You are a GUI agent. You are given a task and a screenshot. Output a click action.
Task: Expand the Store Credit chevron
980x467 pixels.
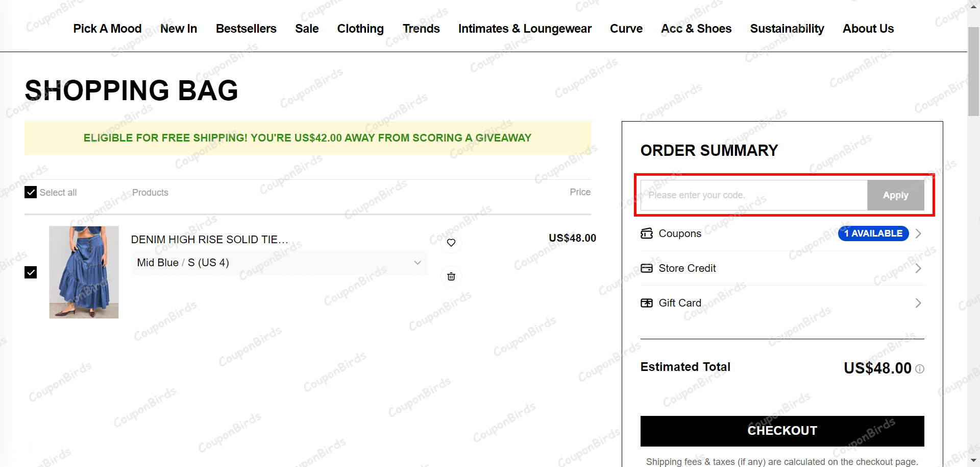tap(918, 268)
